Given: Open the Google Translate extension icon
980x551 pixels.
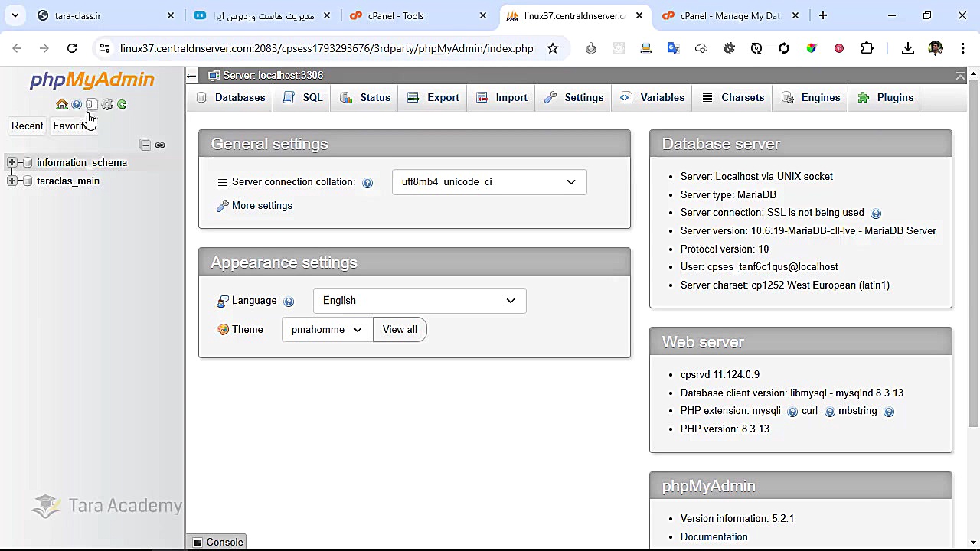Looking at the screenshot, I should [674, 48].
